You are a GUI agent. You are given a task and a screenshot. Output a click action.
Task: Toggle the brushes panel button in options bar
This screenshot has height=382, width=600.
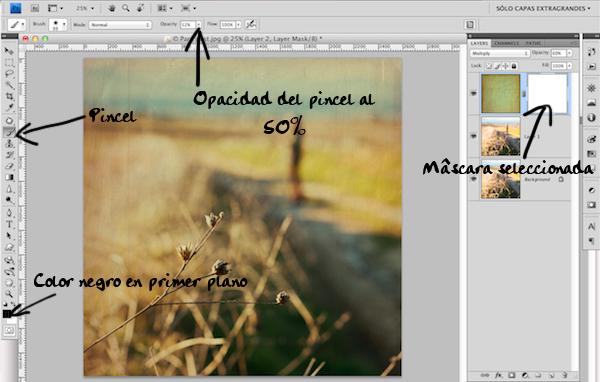tap(470, 25)
